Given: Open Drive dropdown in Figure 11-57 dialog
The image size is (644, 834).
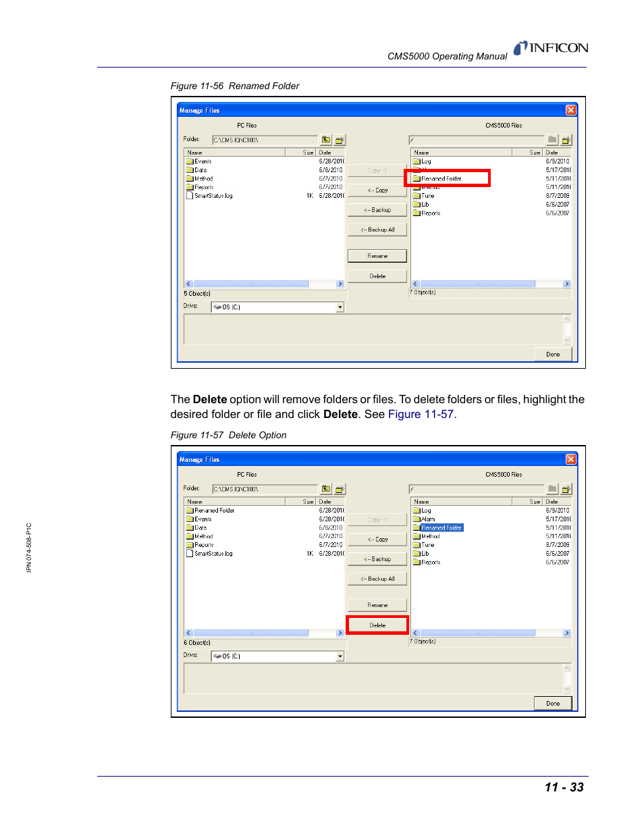Looking at the screenshot, I should point(340,656).
